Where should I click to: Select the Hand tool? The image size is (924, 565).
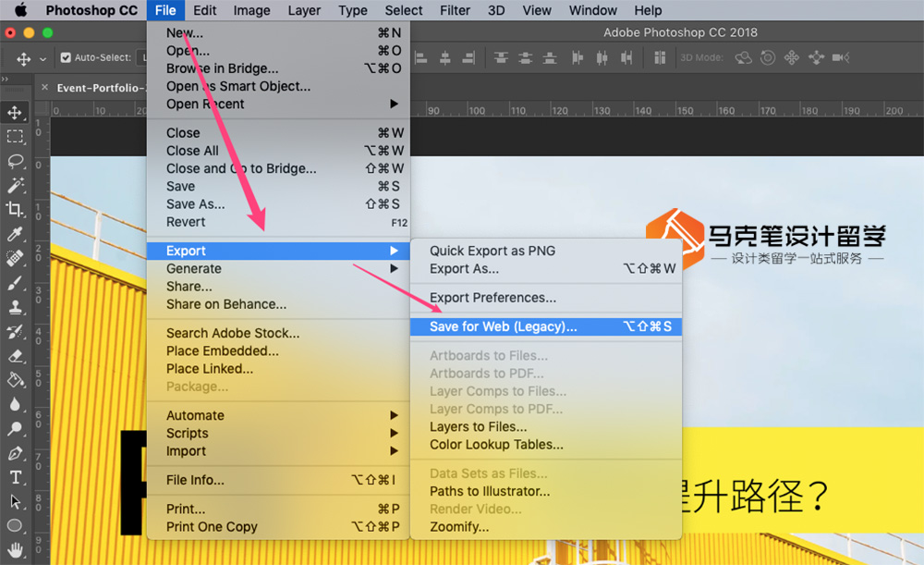click(15, 549)
